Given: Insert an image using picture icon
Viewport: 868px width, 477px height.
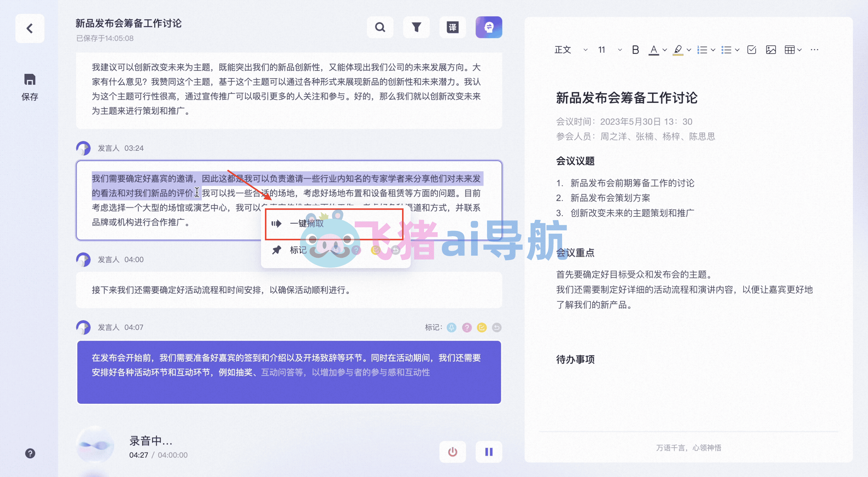Looking at the screenshot, I should (771, 50).
